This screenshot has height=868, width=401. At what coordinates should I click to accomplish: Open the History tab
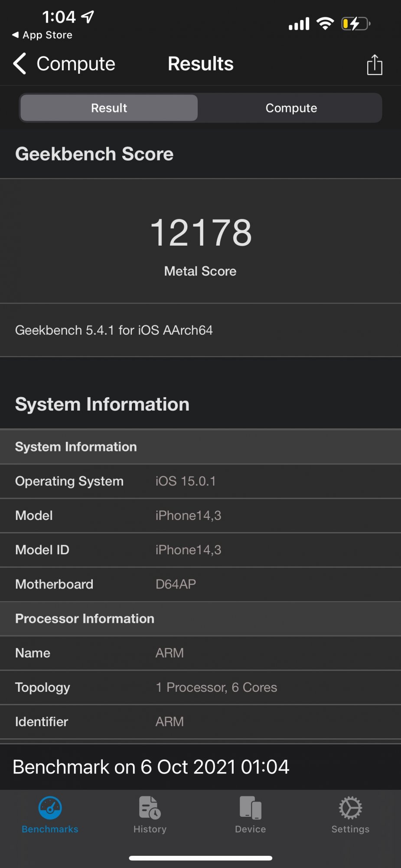150,815
